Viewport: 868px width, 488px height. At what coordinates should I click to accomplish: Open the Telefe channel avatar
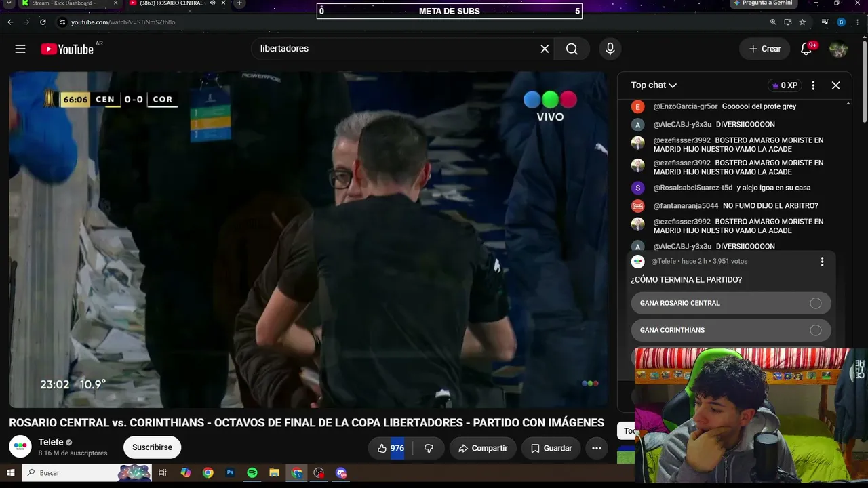[x=20, y=447]
